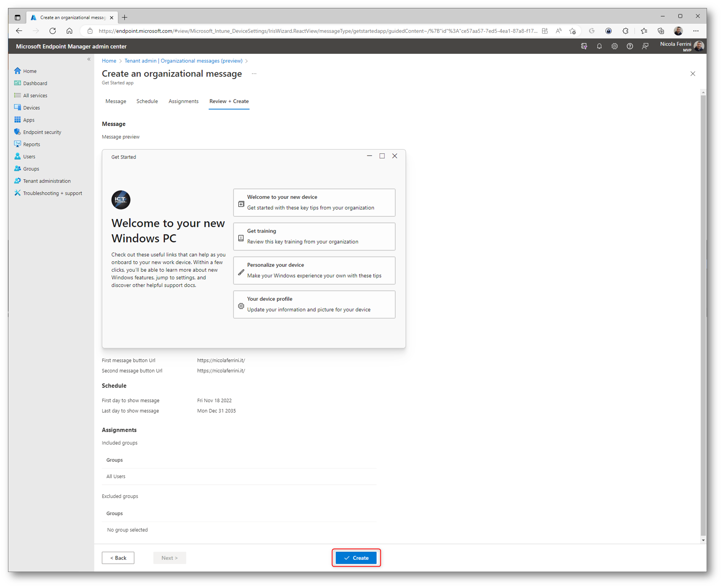Click the All Users group row
This screenshot has width=723, height=588.
pyautogui.click(x=239, y=476)
